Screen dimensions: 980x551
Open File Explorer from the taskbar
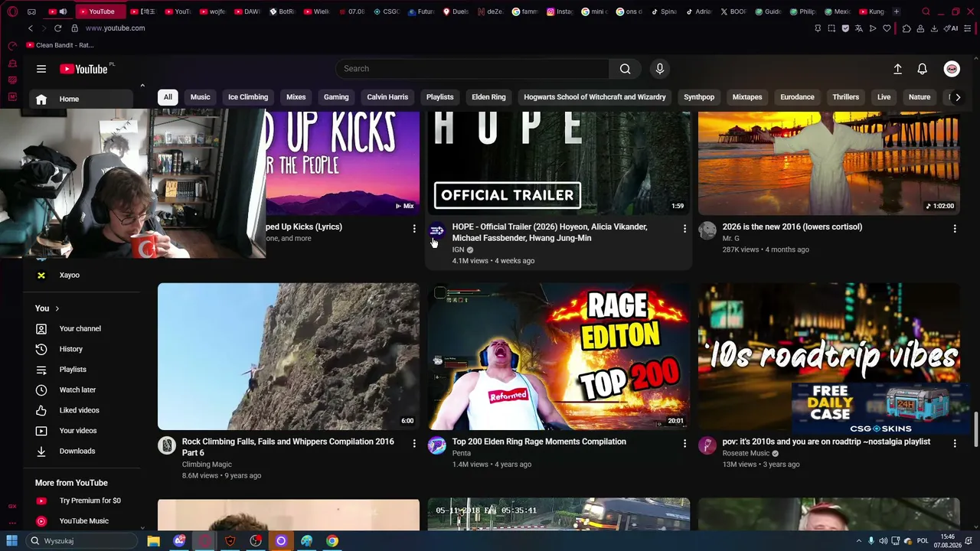(154, 541)
